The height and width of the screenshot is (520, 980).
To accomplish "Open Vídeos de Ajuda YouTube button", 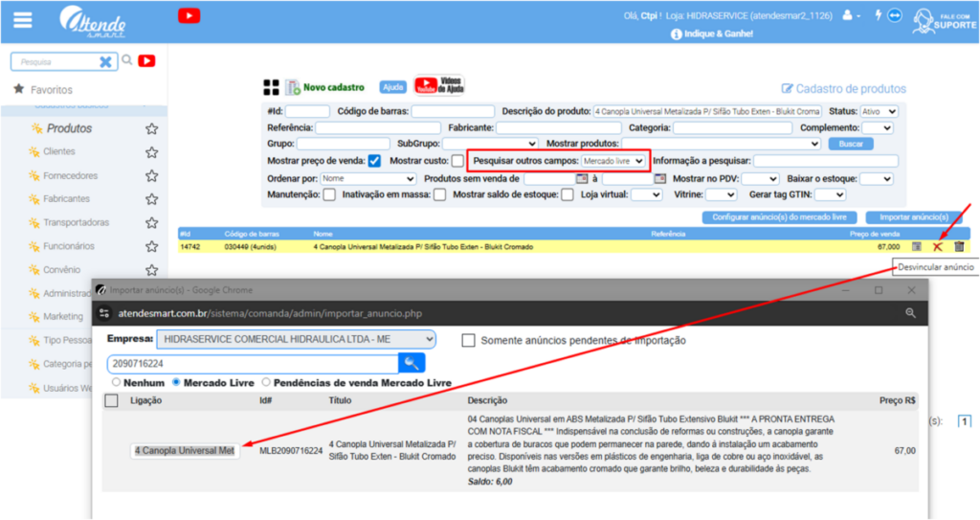I will click(x=440, y=85).
